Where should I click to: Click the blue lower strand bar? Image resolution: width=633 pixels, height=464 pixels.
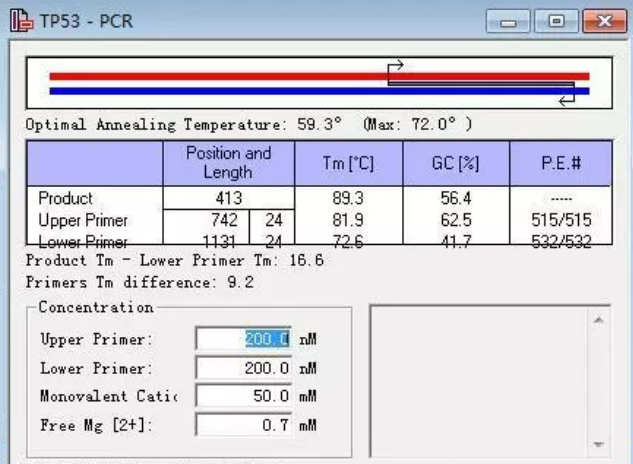[x=319, y=91]
